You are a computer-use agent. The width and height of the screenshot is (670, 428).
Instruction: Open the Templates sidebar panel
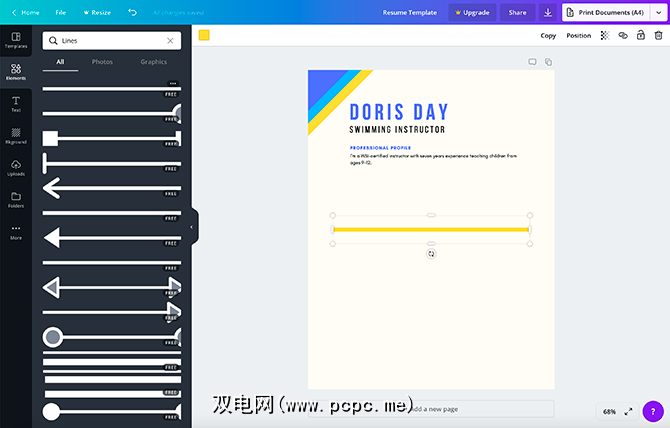tap(16, 41)
